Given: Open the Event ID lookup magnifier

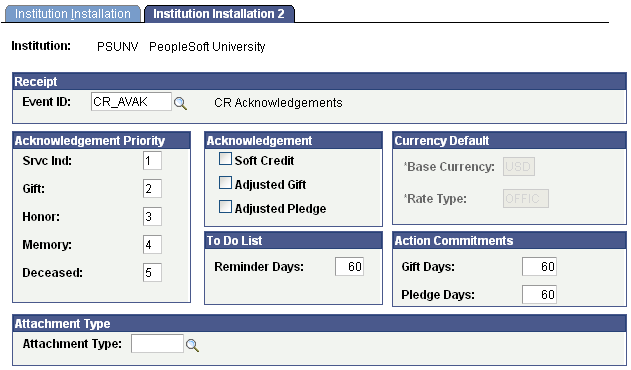Looking at the screenshot, I should click(x=180, y=103).
